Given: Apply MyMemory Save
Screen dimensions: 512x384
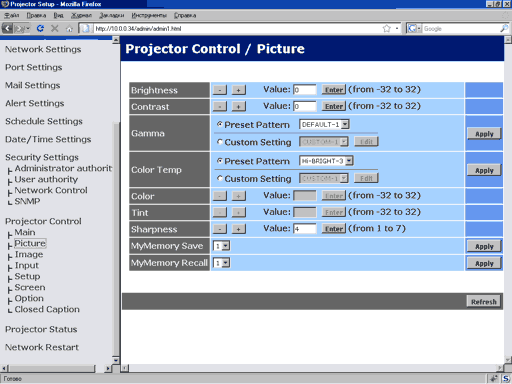Looking at the screenshot, I should [484, 246].
